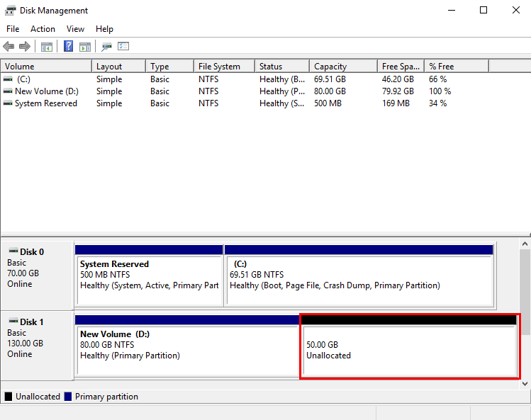This screenshot has height=420, width=531.
Task: Click the Healthy (P... status cell
Action: [x=282, y=91]
